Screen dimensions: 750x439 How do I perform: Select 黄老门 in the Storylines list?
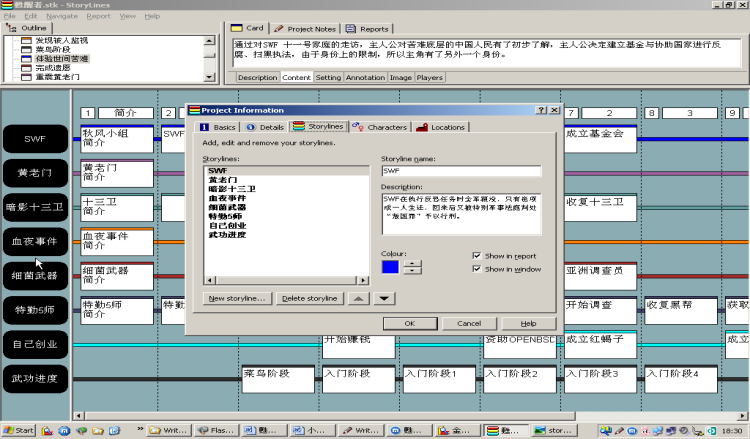coord(222,180)
